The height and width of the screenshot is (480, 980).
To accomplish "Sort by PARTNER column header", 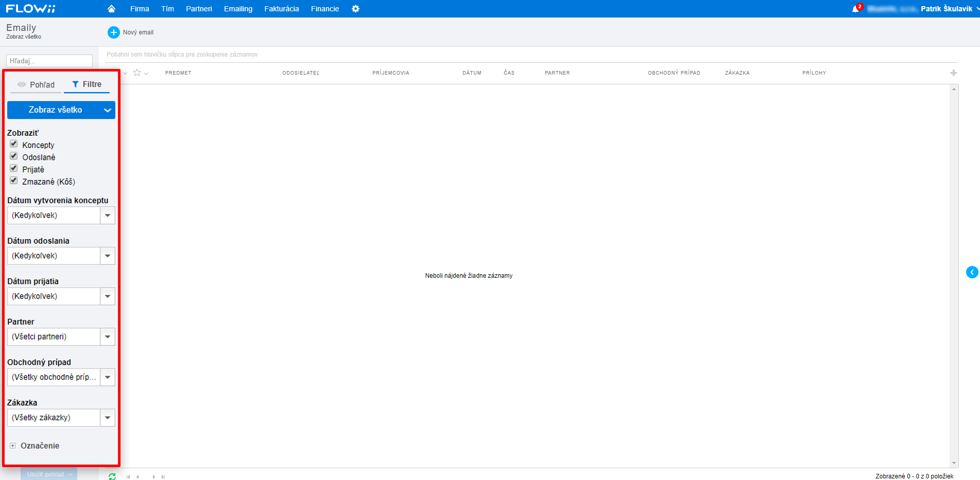I will pyautogui.click(x=557, y=73).
